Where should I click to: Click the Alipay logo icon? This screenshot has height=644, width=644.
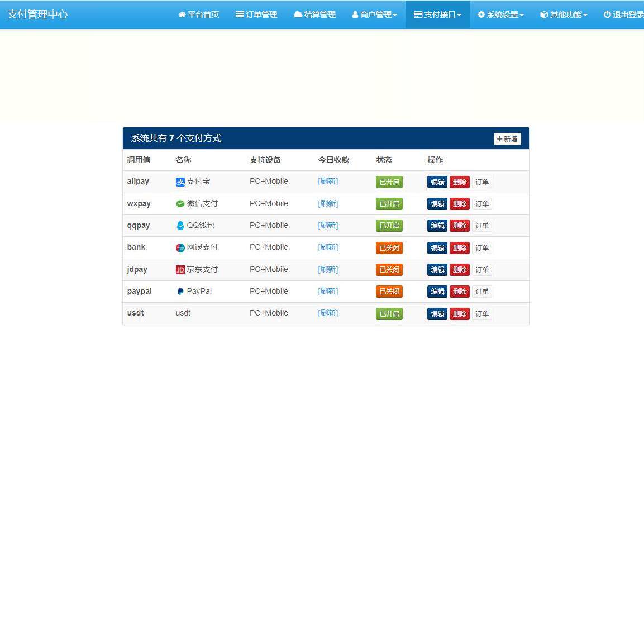(180, 182)
